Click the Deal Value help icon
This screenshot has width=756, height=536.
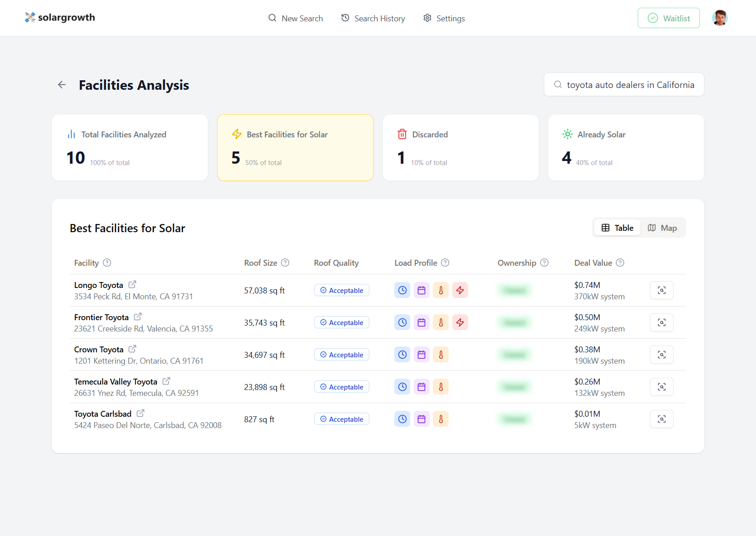click(620, 263)
